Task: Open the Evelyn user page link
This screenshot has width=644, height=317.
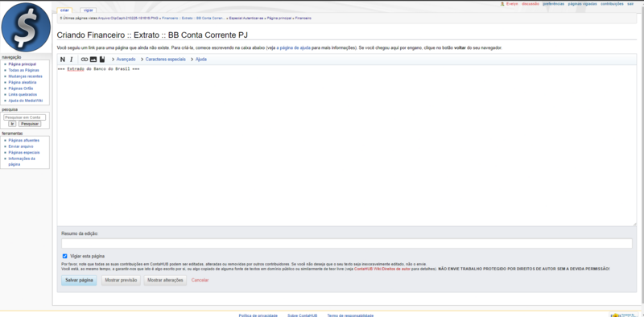Action: coord(512,4)
